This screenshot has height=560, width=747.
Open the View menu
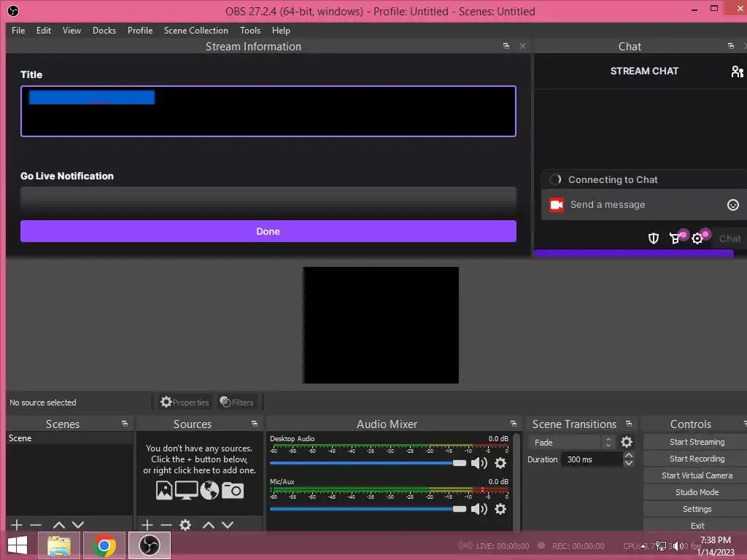click(x=71, y=31)
